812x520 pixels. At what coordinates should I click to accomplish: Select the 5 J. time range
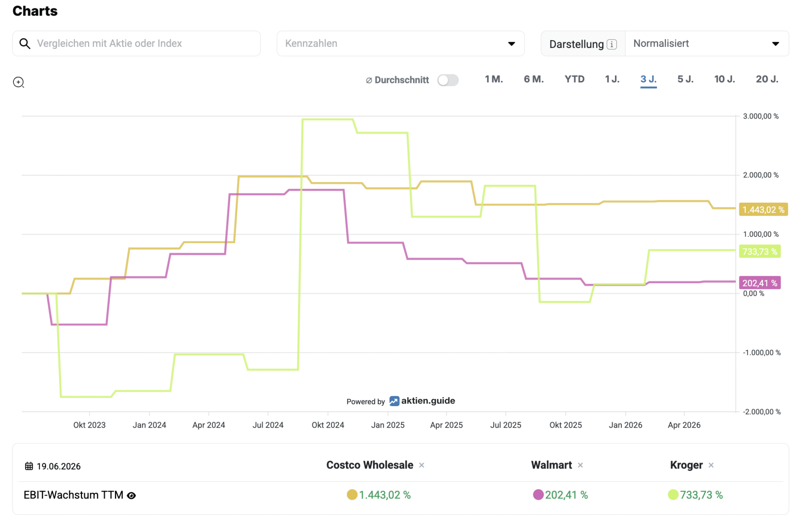pos(686,79)
